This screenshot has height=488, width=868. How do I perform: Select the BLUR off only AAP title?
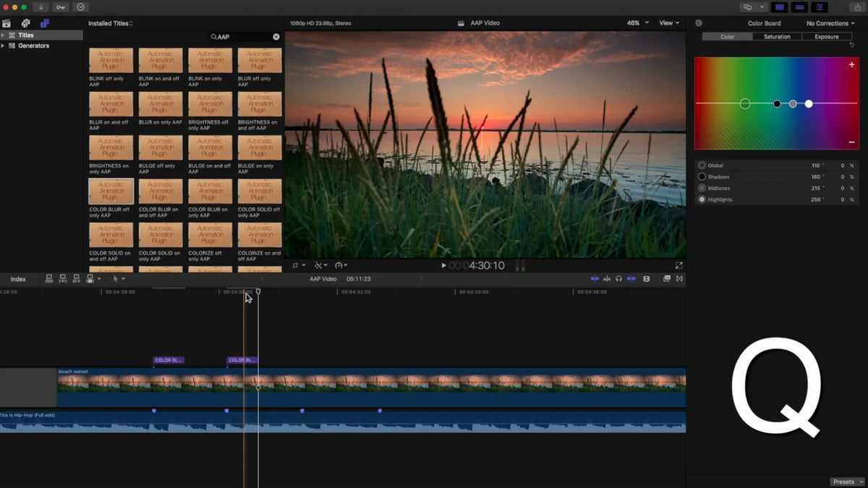click(260, 67)
